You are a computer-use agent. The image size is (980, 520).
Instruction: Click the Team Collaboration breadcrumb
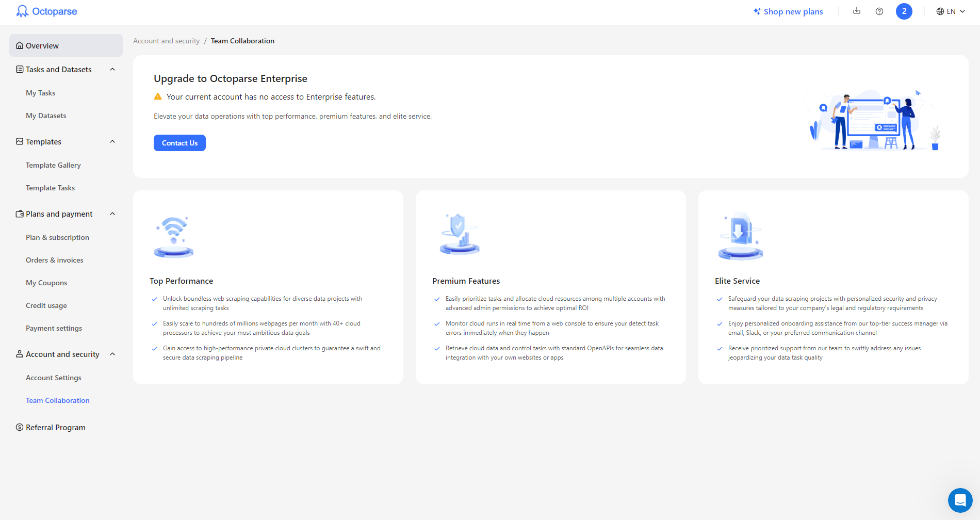tap(242, 41)
